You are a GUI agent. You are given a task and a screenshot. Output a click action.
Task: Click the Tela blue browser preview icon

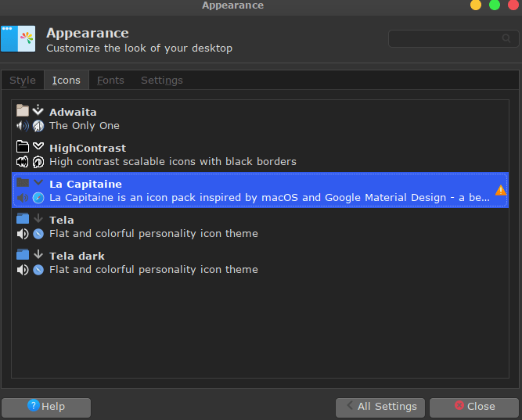(x=38, y=234)
